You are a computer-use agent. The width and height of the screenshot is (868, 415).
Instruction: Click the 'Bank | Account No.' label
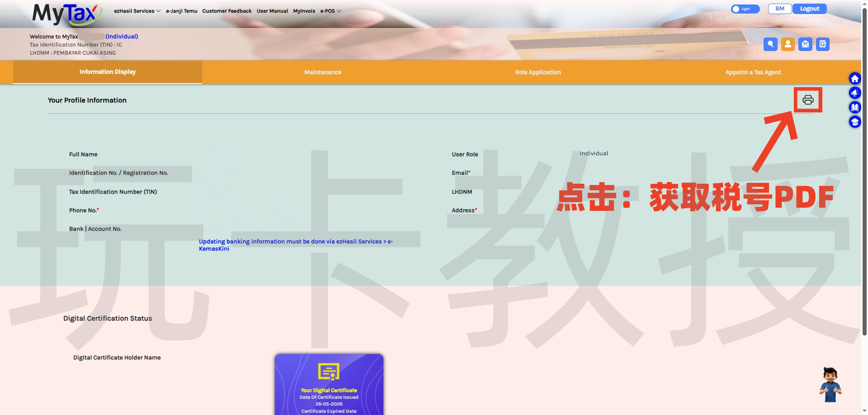pos(95,229)
